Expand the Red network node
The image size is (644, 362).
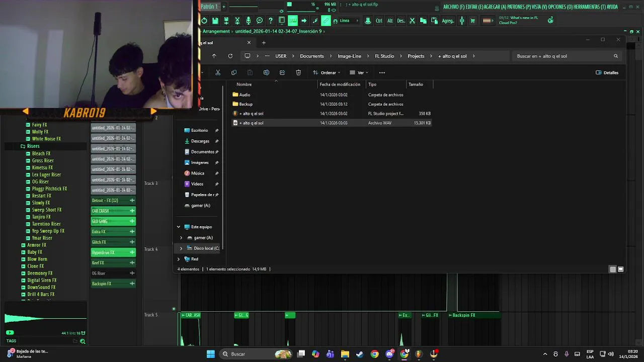coord(178,259)
